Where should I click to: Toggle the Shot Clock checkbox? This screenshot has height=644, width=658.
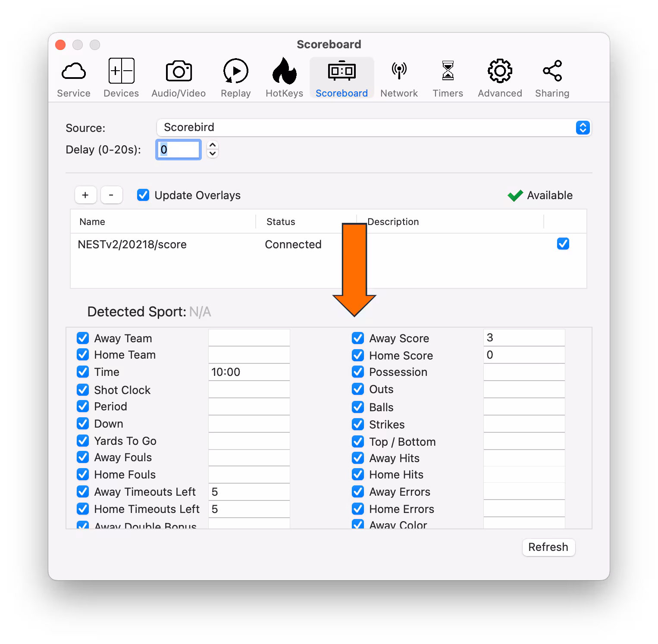83,390
